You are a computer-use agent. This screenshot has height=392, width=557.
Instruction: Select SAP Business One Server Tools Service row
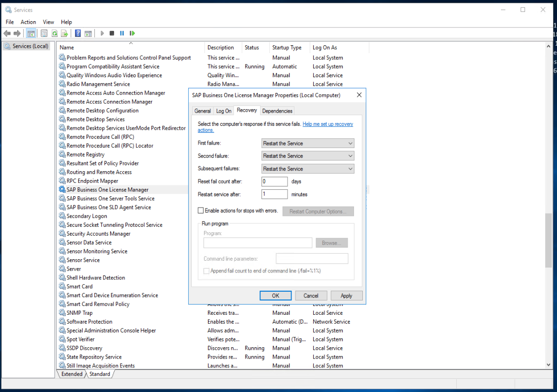pos(123,198)
